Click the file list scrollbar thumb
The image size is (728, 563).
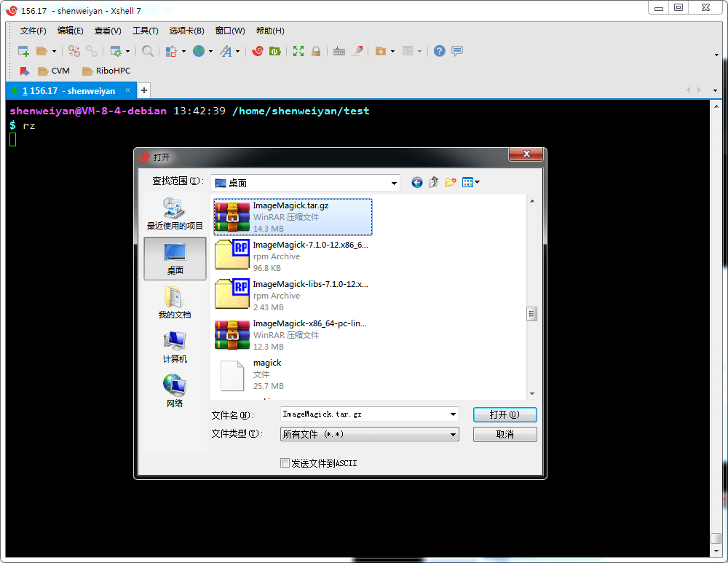[x=531, y=314]
